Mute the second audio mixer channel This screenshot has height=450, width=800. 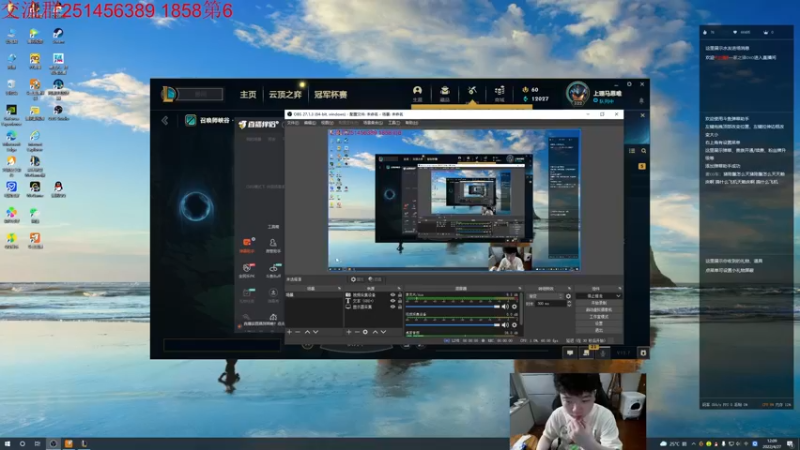click(x=505, y=325)
